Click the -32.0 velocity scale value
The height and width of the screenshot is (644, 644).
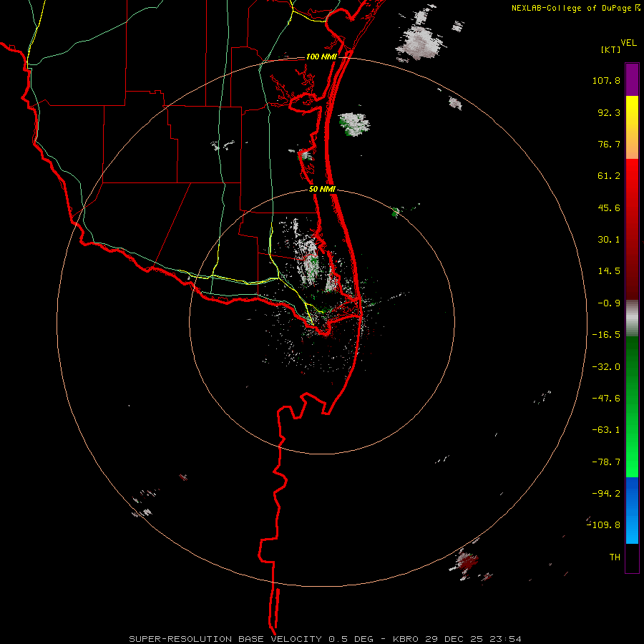[606, 367]
